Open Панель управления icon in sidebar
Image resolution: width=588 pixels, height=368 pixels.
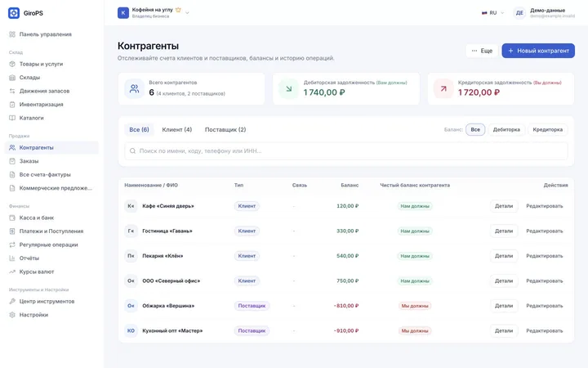(12, 34)
